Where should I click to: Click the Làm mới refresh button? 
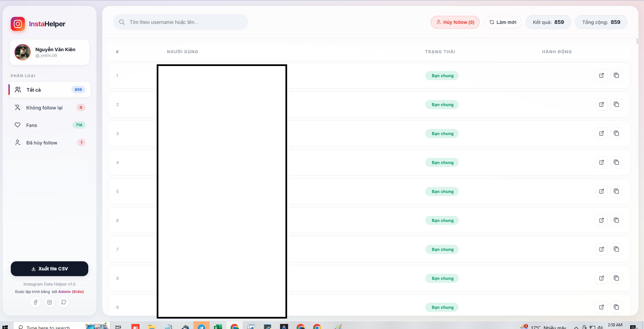click(x=503, y=22)
